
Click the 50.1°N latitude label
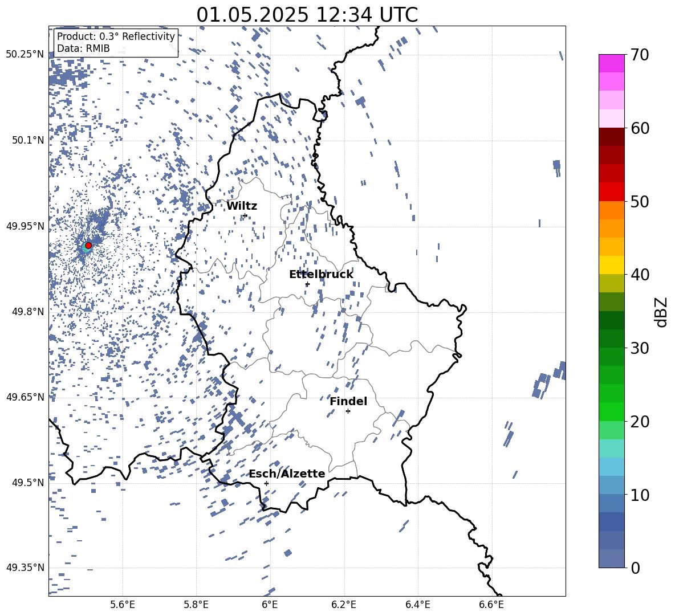coord(29,140)
